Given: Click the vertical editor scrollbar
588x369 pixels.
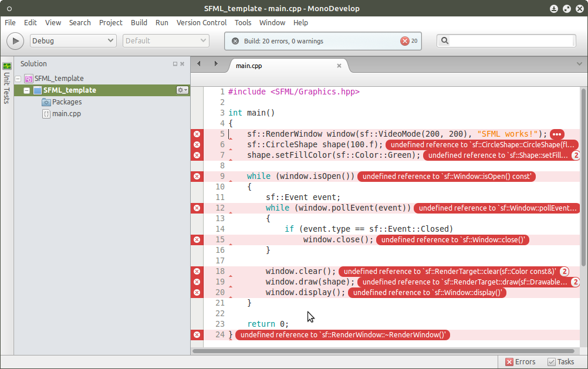Looking at the screenshot, I should [x=583, y=177].
